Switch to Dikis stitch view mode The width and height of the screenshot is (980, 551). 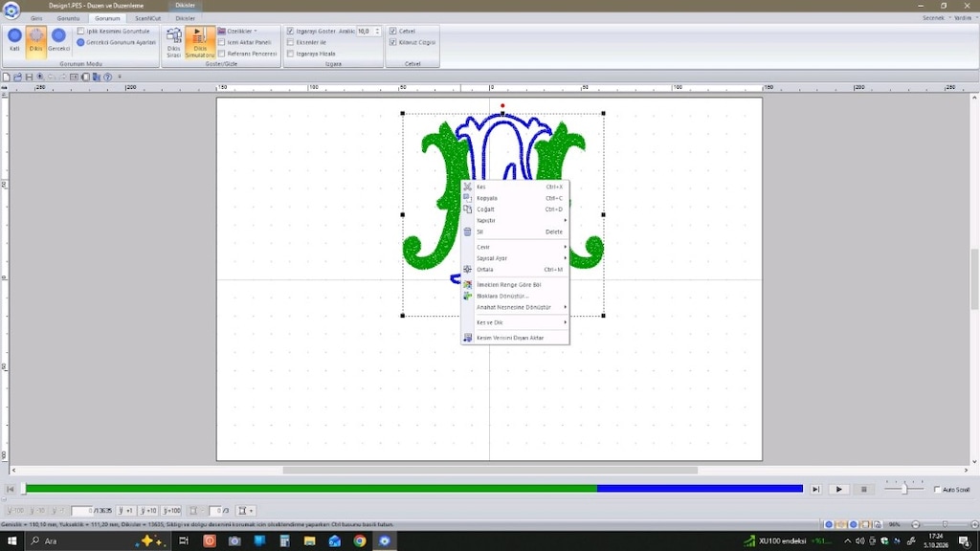point(36,40)
